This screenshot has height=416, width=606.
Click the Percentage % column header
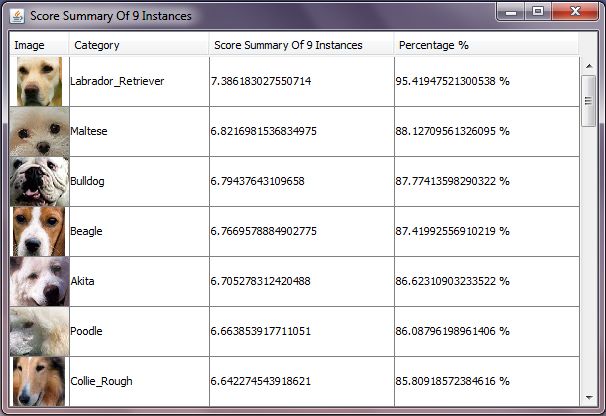(x=485, y=45)
